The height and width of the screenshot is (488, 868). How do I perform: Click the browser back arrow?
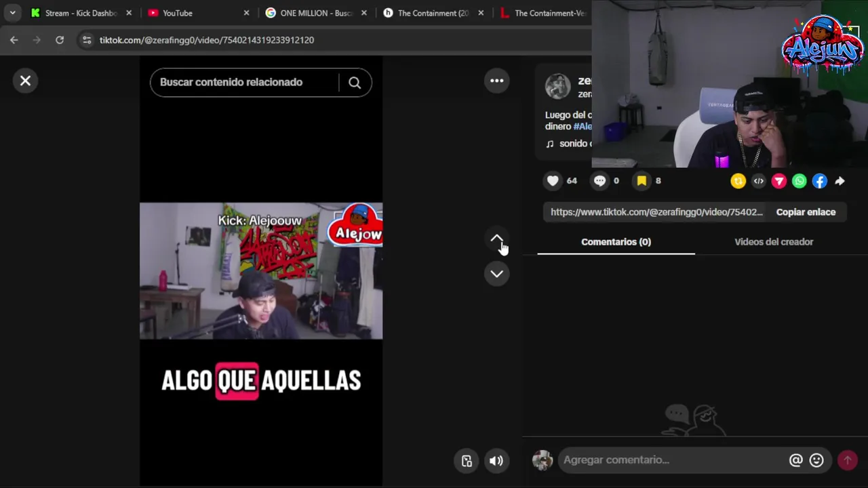point(14,40)
